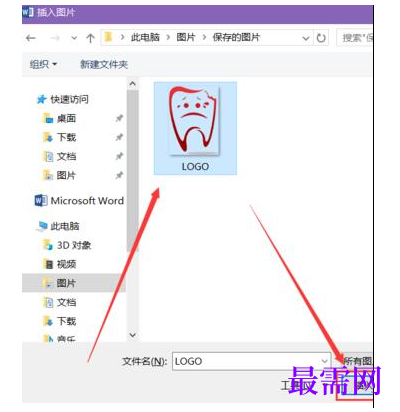Expand the address bar path dropdown

[306, 38]
